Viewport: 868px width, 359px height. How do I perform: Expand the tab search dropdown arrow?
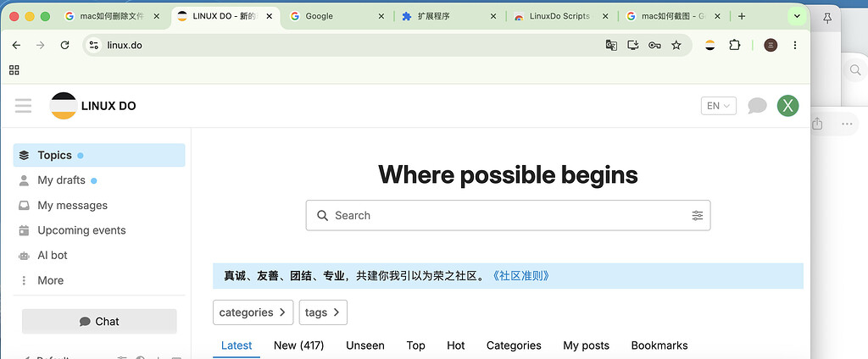point(797,17)
